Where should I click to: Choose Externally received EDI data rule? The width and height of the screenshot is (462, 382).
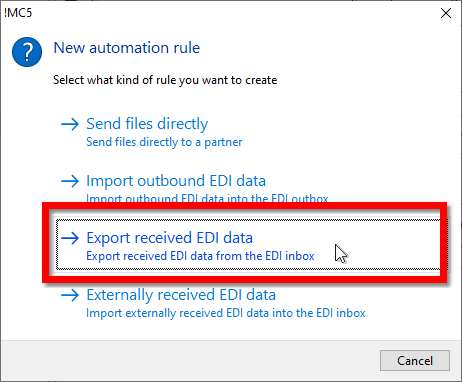181,295
